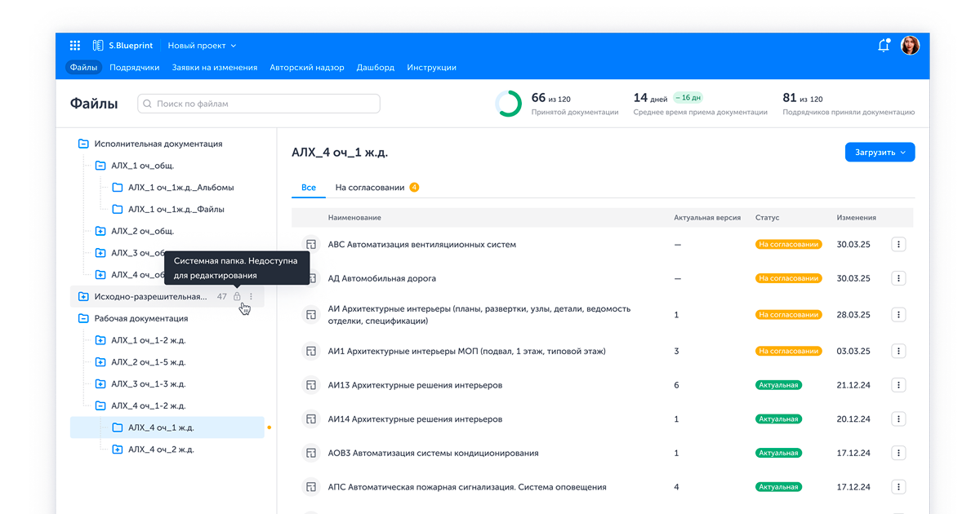Collapse the Исполнительная документация folder
Image resolution: width=980 pixels, height=514 pixels.
83,144
